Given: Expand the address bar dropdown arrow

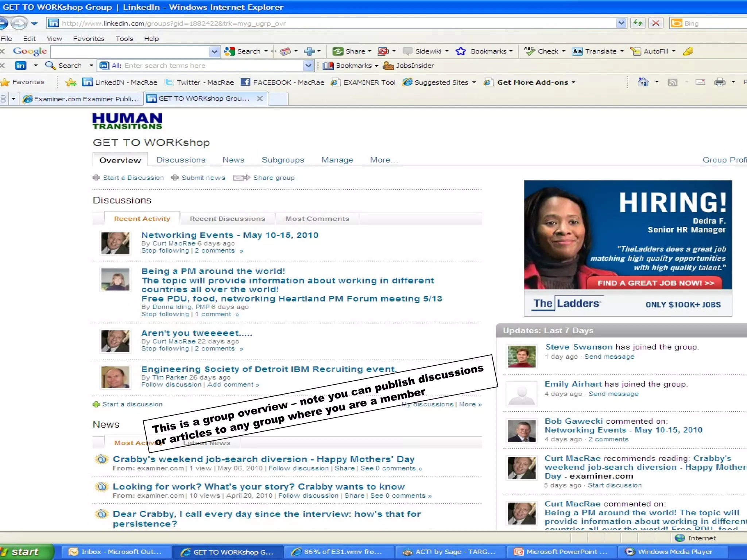Looking at the screenshot, I should [x=621, y=23].
